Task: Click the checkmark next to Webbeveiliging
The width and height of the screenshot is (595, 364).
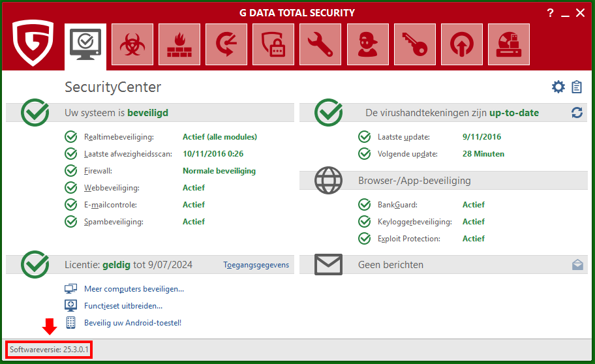Action: [71, 187]
